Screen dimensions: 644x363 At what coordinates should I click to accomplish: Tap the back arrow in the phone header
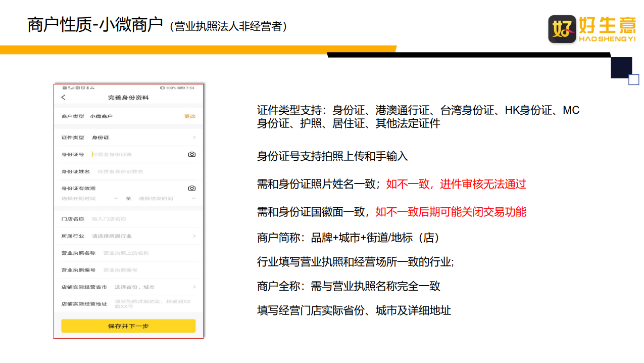coord(63,98)
